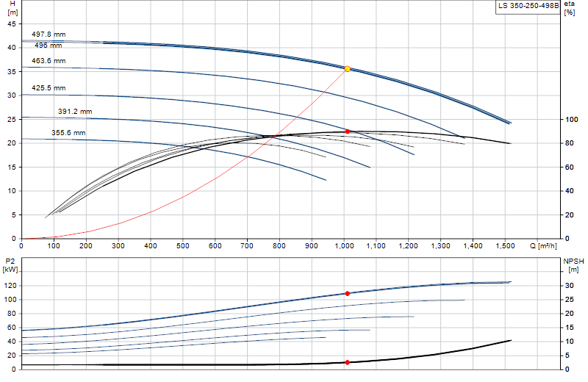Screen dimensions: 588x382
Task: Click the 391.2 mm impeller label
Action: [x=75, y=112]
